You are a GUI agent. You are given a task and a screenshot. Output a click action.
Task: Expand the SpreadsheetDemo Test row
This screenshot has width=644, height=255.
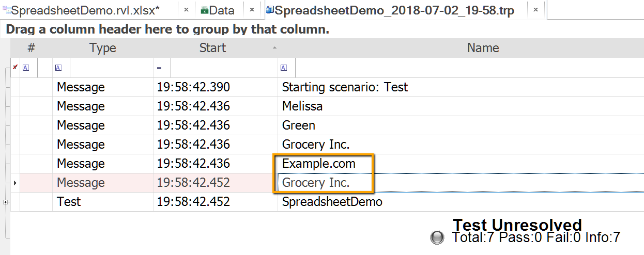click(x=6, y=202)
